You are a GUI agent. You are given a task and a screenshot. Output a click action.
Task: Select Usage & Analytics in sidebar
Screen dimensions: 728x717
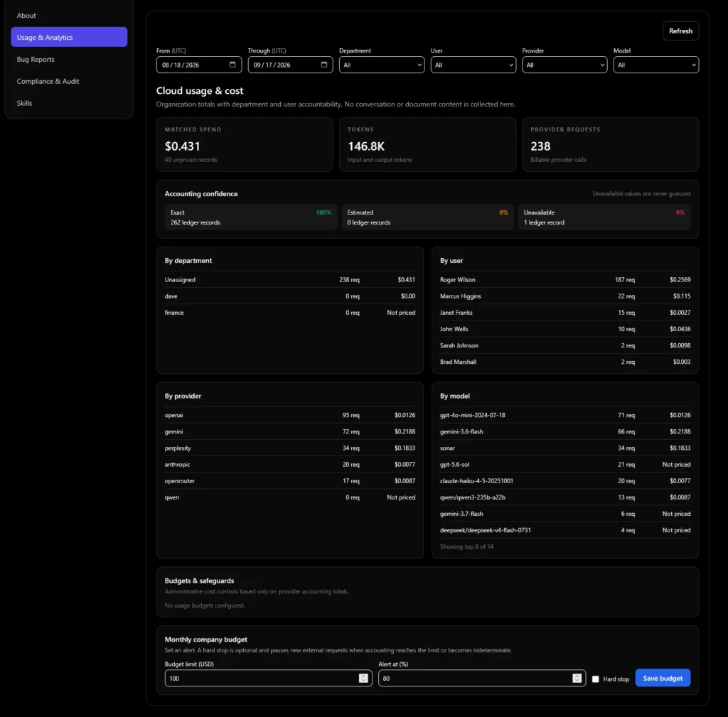click(x=69, y=37)
